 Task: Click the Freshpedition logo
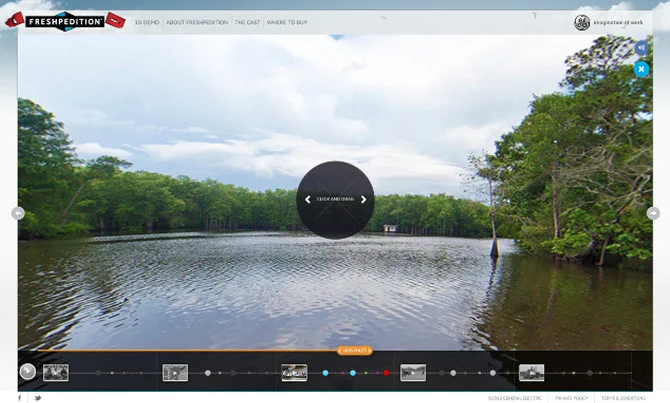[x=65, y=21]
